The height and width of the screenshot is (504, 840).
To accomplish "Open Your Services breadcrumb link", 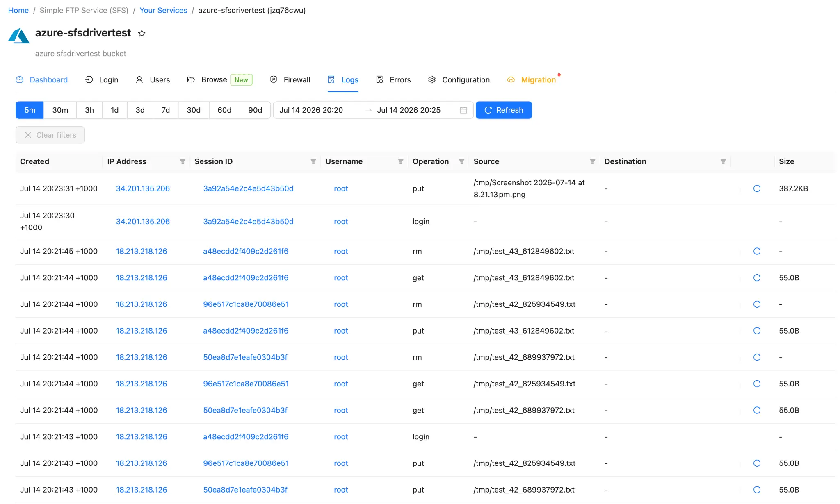I will coord(163,11).
